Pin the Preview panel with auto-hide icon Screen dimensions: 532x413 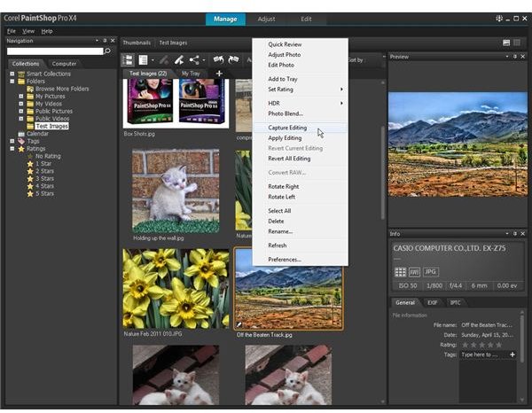coord(515,57)
